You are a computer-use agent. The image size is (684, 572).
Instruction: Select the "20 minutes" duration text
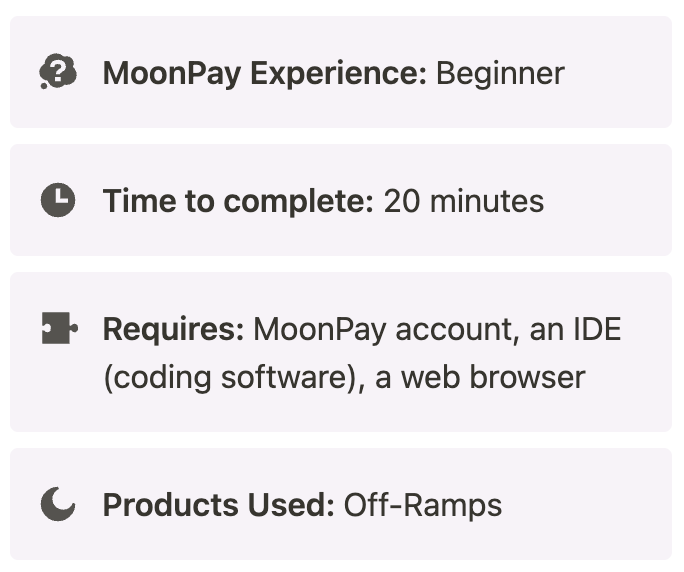pos(464,201)
